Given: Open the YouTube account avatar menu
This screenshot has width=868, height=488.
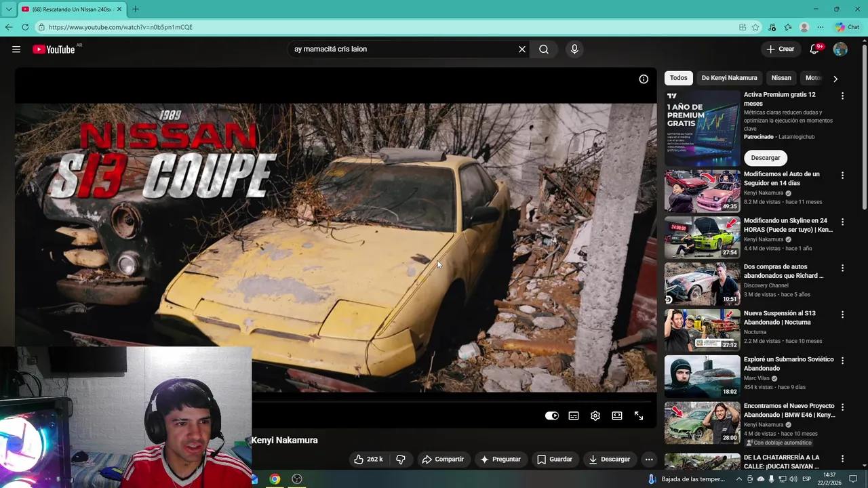Looking at the screenshot, I should [x=840, y=49].
